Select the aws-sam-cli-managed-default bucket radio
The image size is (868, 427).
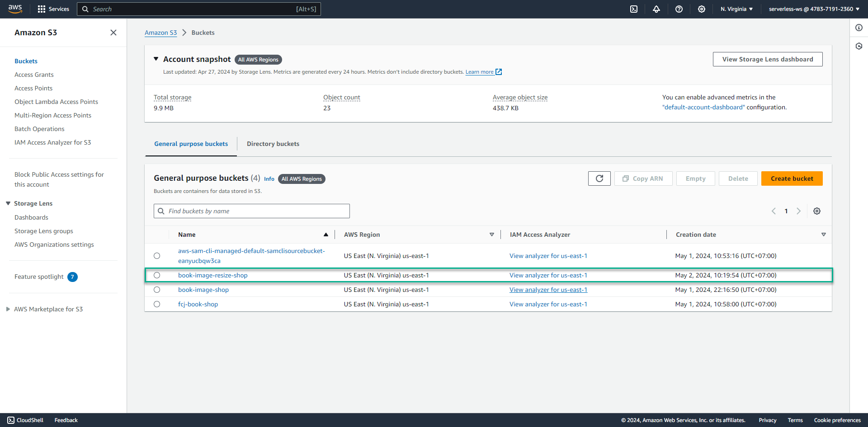(157, 256)
